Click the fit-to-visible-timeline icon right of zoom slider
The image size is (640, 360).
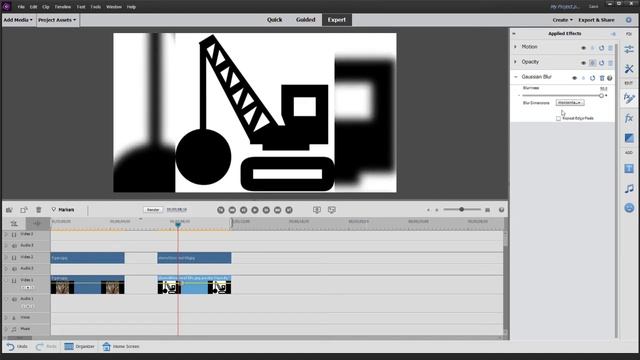click(487, 210)
